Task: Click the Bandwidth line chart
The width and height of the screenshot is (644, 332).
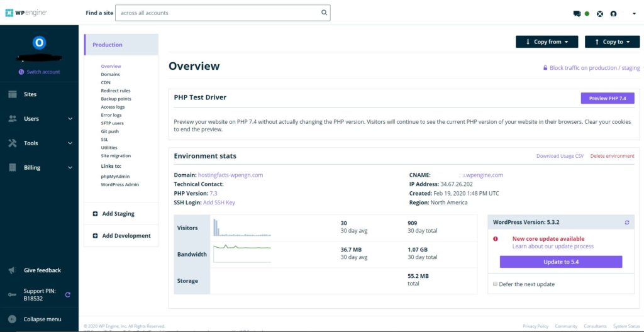Action: tap(242, 253)
